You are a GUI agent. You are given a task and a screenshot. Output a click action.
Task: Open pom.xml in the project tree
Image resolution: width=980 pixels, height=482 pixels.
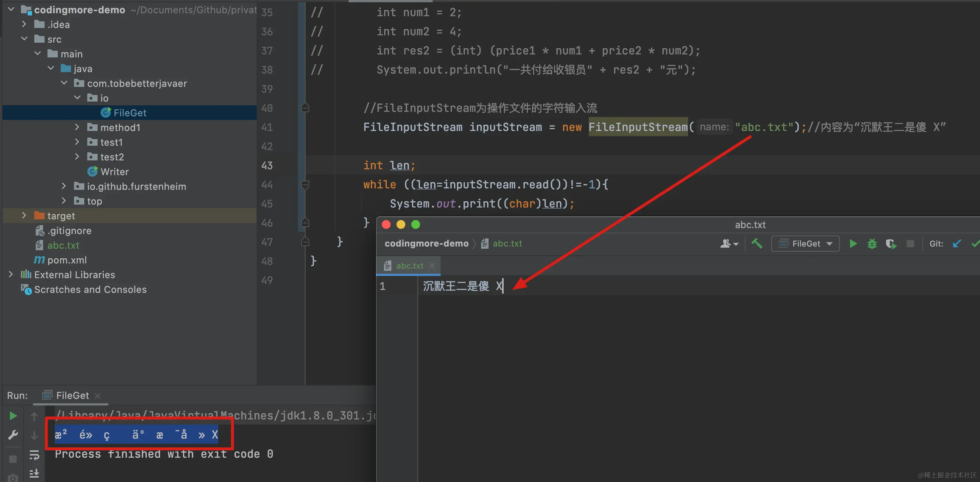pyautogui.click(x=67, y=260)
